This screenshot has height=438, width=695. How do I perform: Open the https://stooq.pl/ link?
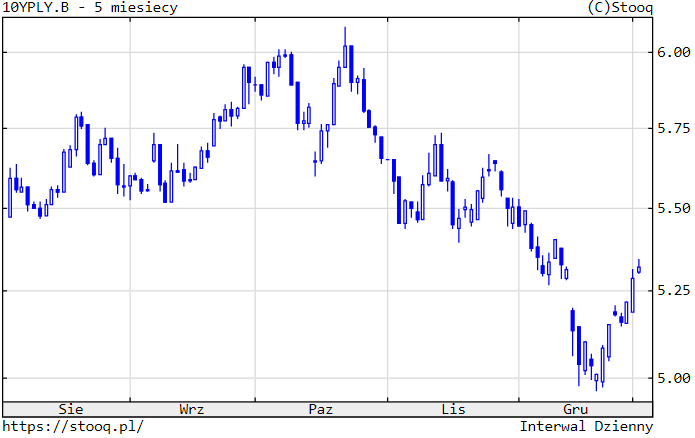coord(73,426)
